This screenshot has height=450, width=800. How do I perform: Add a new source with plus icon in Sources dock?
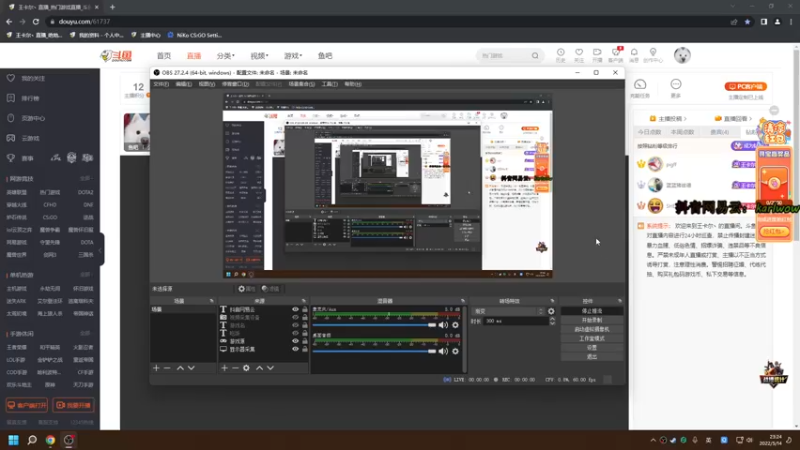(224, 368)
